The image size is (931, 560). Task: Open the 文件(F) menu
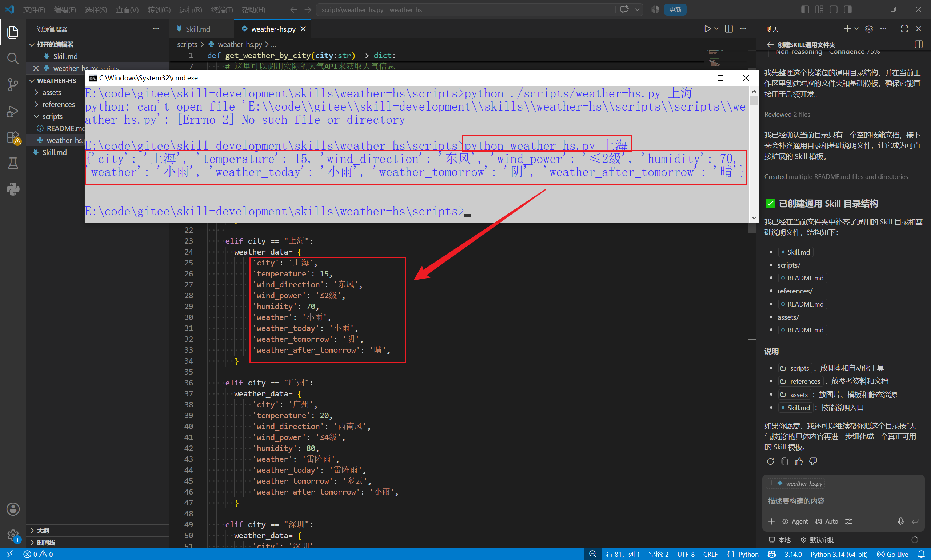pos(34,10)
